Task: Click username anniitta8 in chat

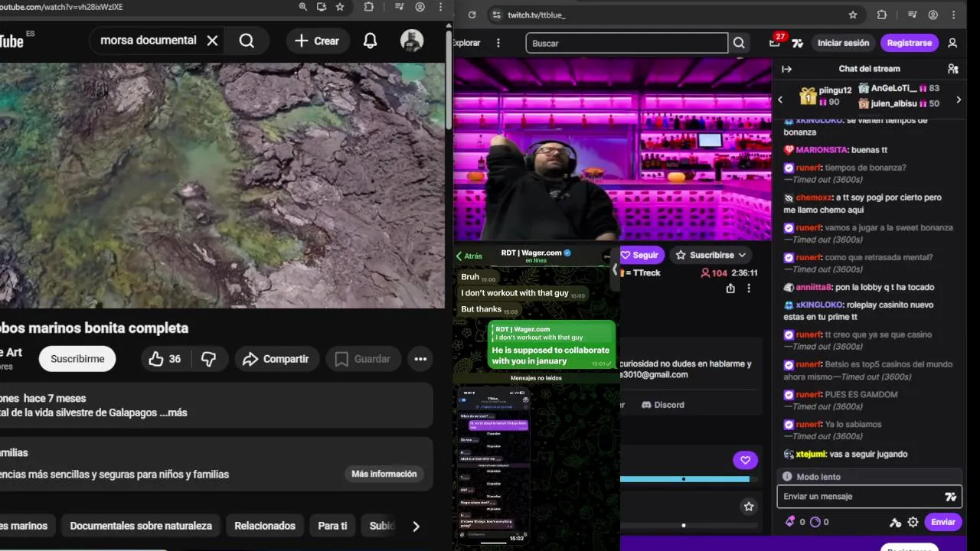Action: [813, 288]
